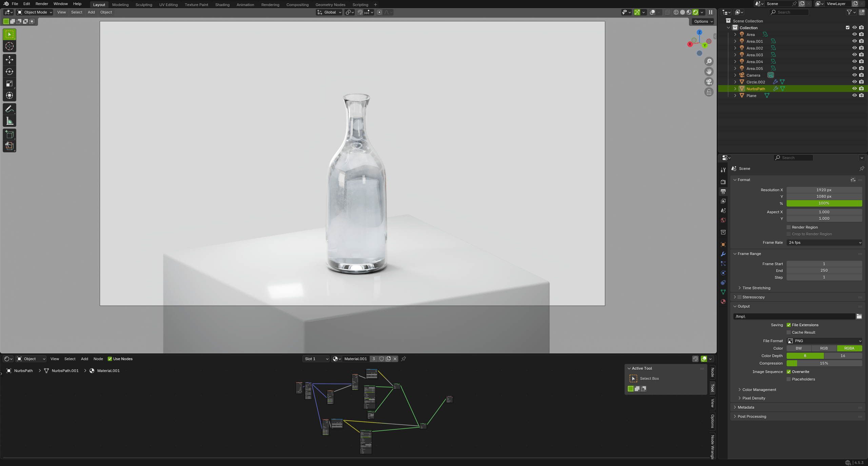Open the PNG file format dropdown

(x=824, y=341)
